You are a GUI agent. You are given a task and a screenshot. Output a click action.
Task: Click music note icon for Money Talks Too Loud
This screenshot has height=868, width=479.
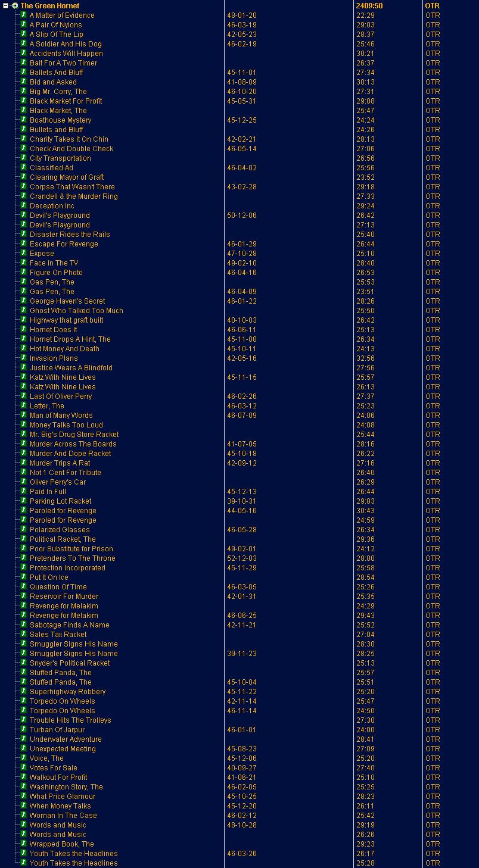coord(24,424)
